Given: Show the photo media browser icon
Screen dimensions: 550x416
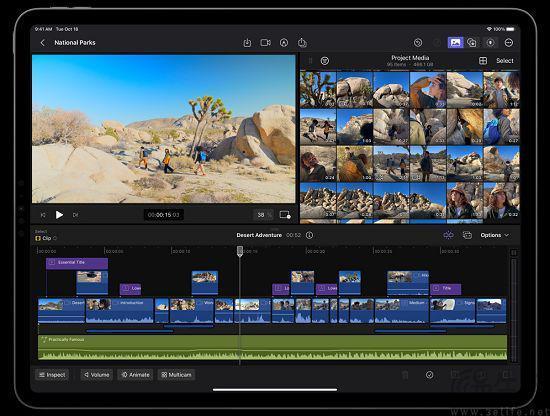Looking at the screenshot, I should 455,43.
